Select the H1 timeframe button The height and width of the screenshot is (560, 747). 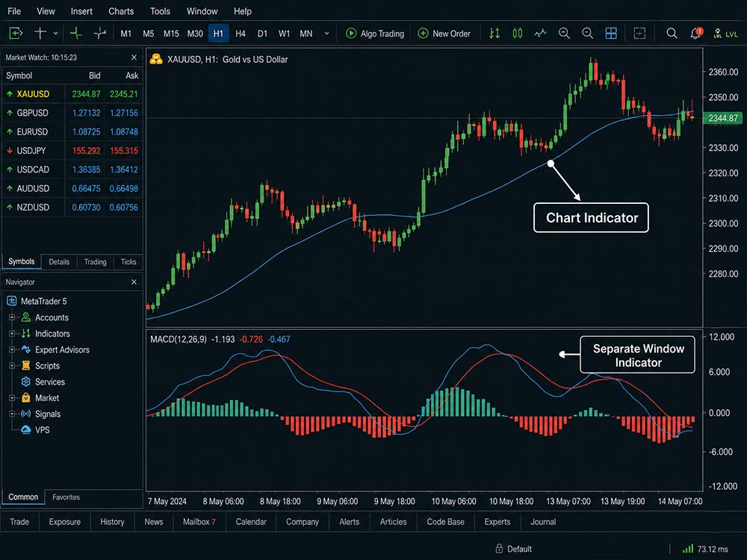(218, 34)
